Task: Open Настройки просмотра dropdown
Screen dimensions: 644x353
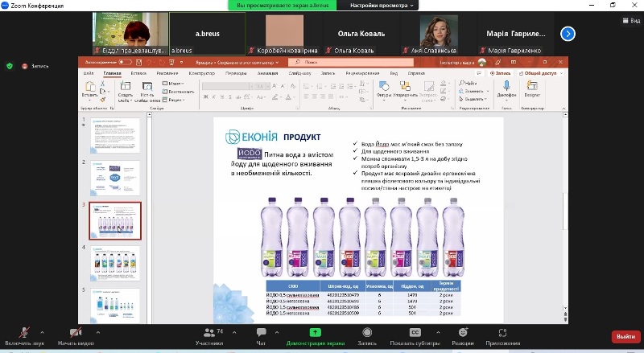Action: click(382, 6)
